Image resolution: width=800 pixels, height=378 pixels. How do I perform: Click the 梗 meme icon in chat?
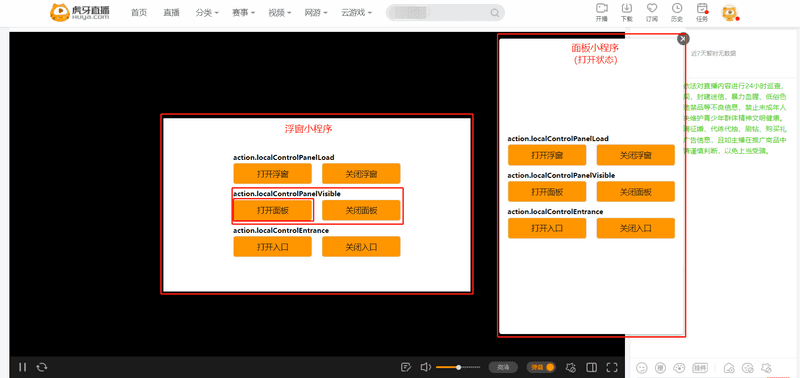(660, 367)
